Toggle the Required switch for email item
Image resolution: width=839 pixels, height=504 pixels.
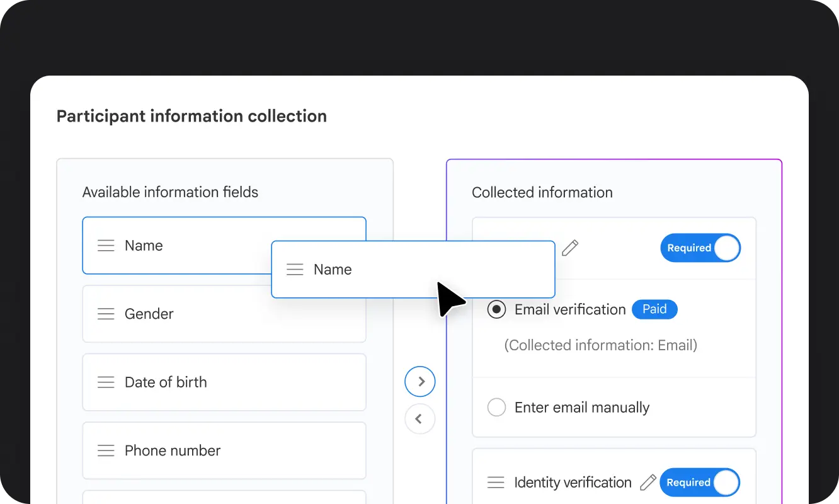tap(700, 248)
